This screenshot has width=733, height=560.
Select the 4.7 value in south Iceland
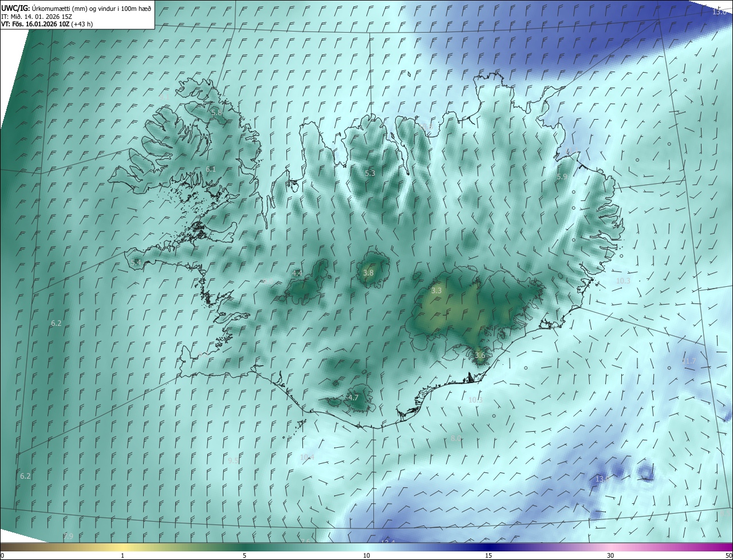coord(353,398)
